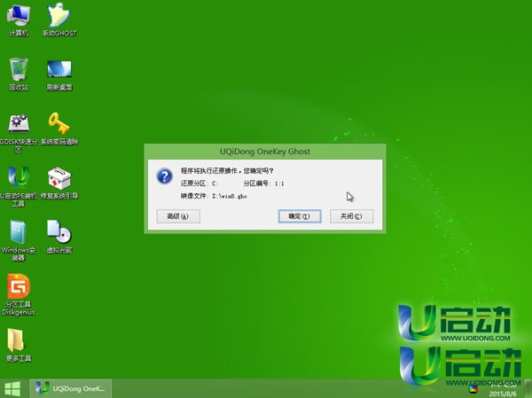Screen dimensions: 532x398
Task: Click the system tray colored icon
Action: (473, 388)
